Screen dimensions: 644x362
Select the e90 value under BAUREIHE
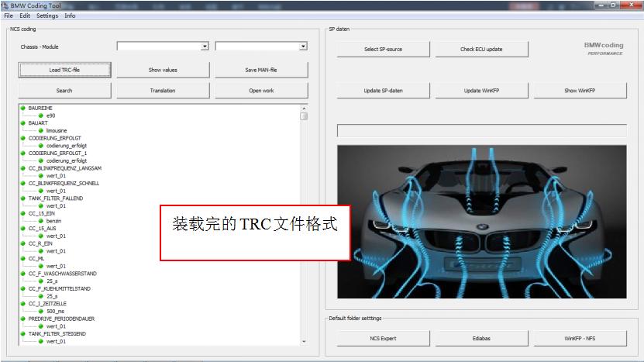(50, 115)
